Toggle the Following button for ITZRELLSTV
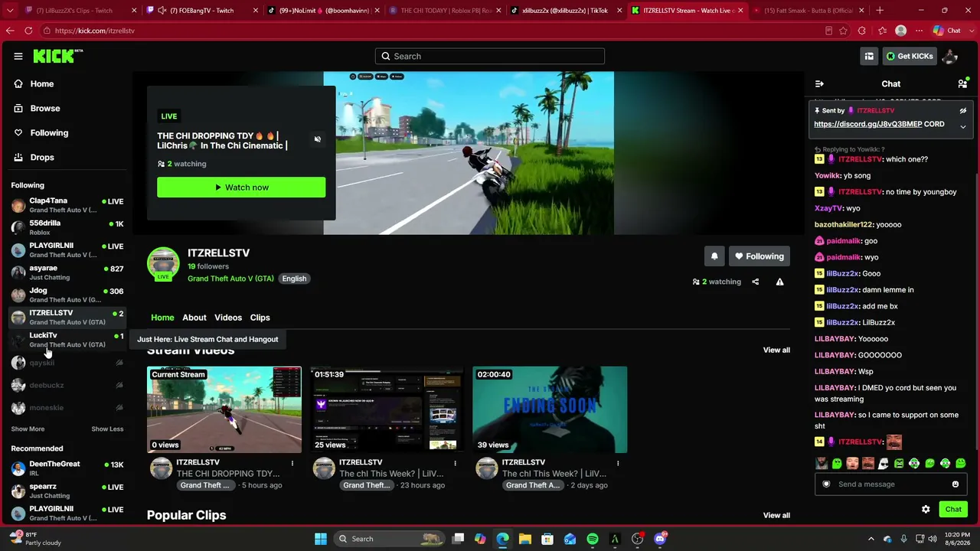The width and height of the screenshot is (980, 551). coord(759,256)
